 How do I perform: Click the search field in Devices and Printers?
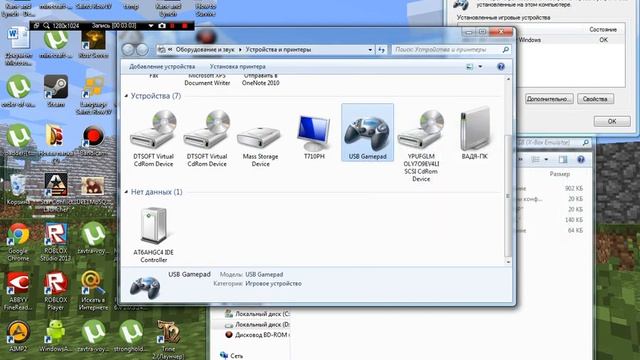(452, 49)
